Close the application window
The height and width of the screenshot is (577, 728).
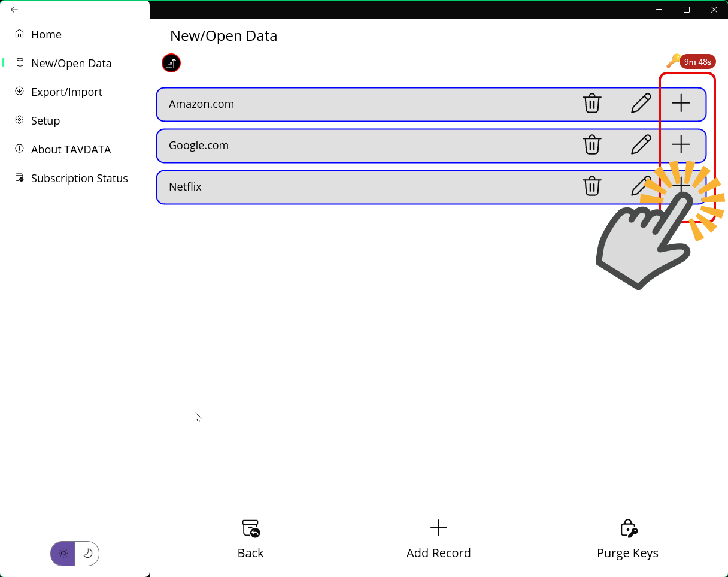click(x=714, y=10)
